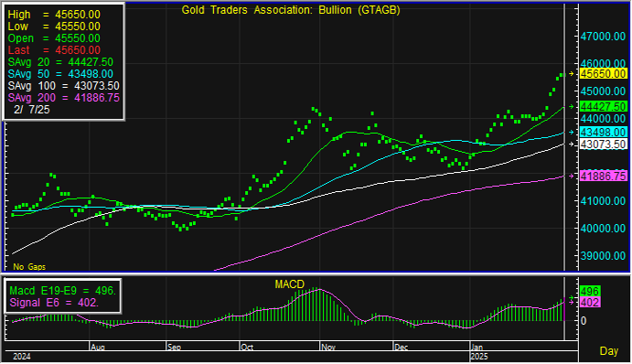The width and height of the screenshot is (632, 364).
Task: Click the 39000.00 price axis label
Action: [603, 256]
